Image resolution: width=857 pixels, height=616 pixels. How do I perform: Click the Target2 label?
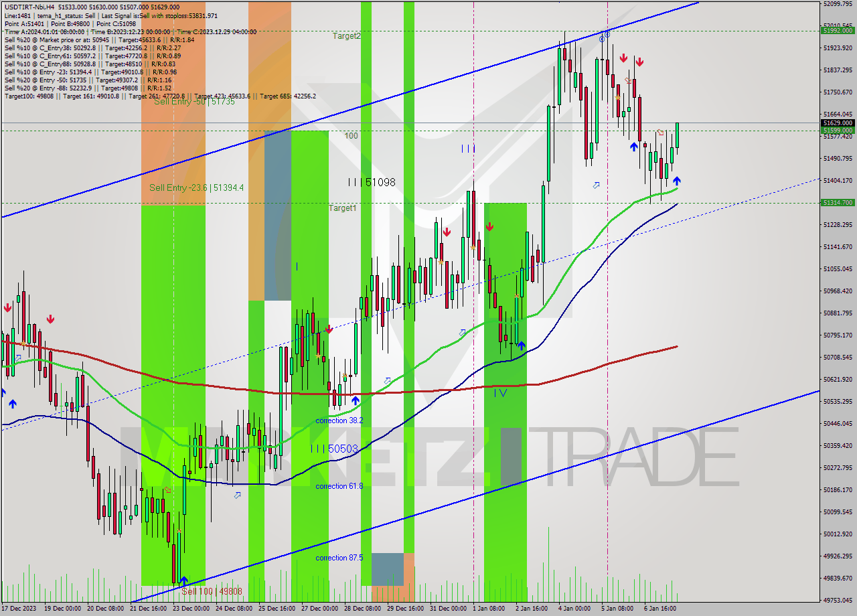346,36
